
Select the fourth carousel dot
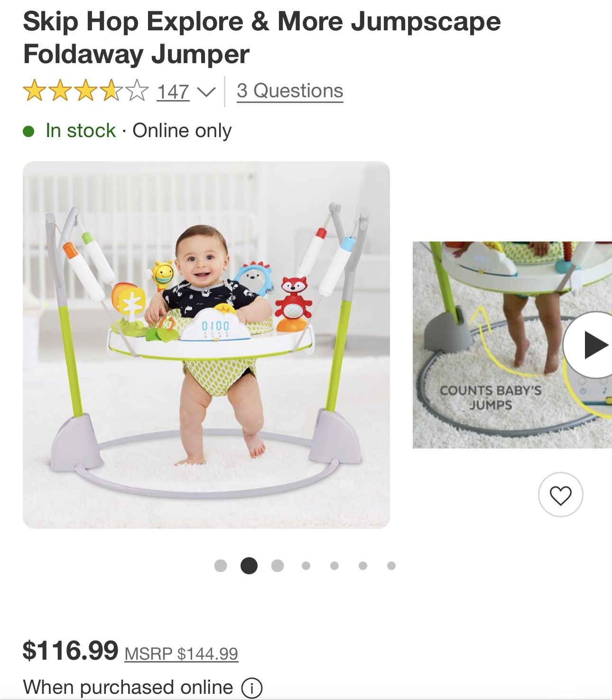click(306, 565)
